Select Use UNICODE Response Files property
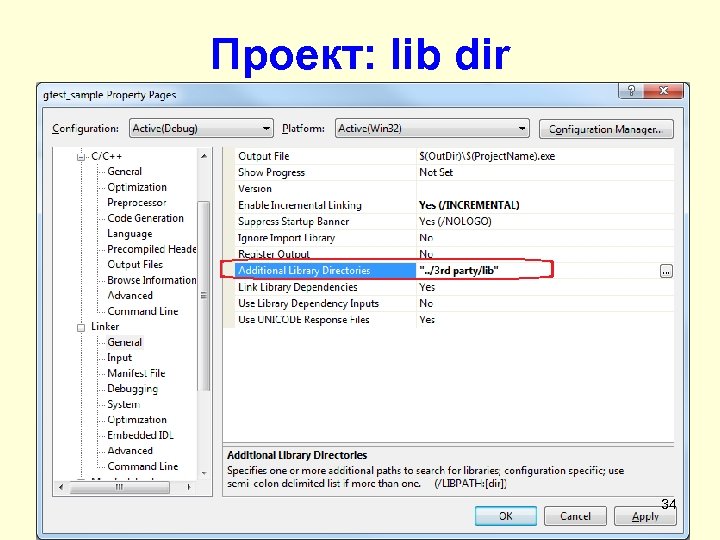This screenshot has width=720, height=540. click(304, 320)
